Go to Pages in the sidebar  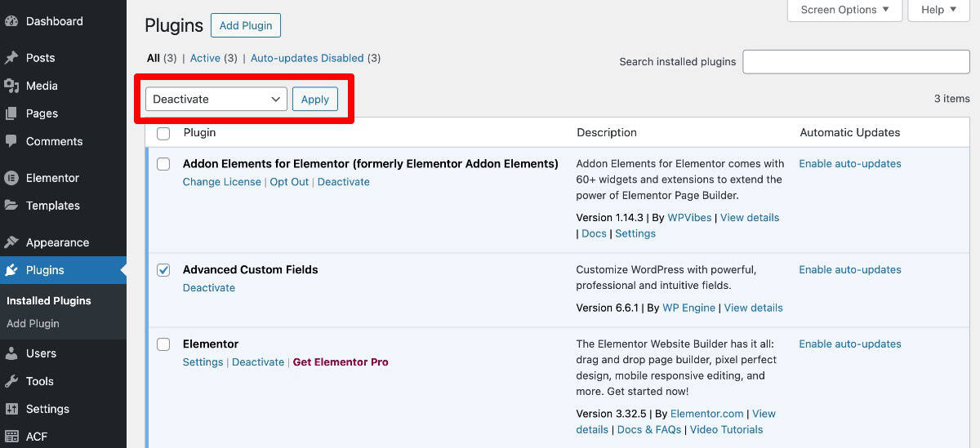[63, 113]
